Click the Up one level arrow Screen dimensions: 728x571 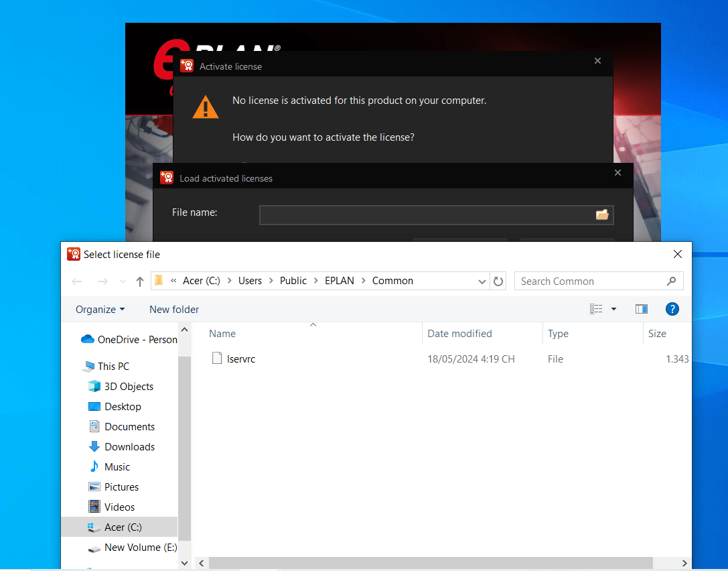[x=139, y=281]
